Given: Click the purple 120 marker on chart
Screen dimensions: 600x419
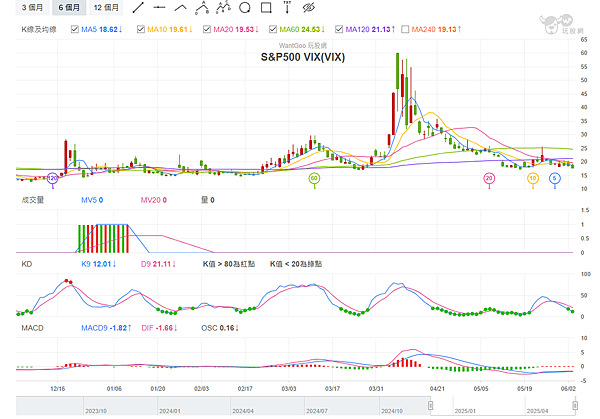Looking at the screenshot, I should [52, 178].
